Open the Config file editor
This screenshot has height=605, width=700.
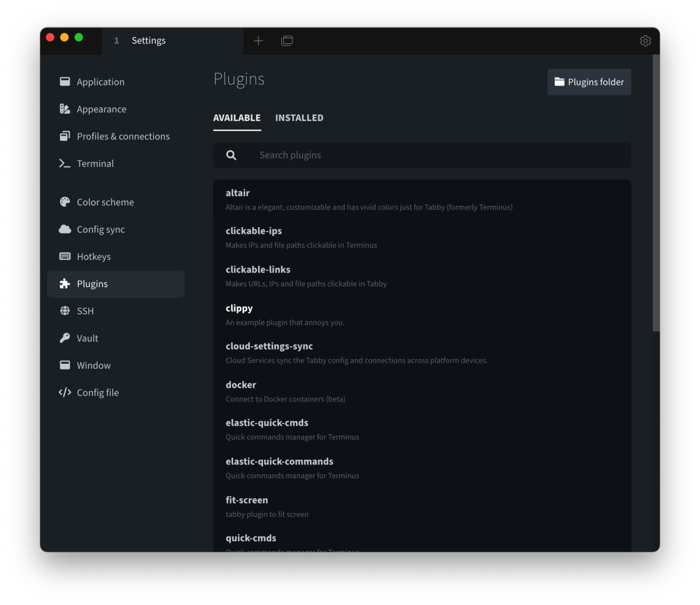[x=97, y=393]
